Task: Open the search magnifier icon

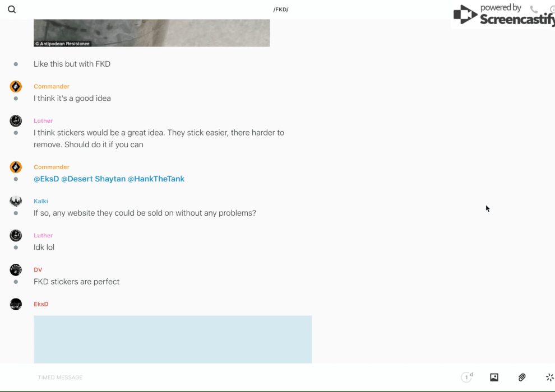Action: (12, 10)
